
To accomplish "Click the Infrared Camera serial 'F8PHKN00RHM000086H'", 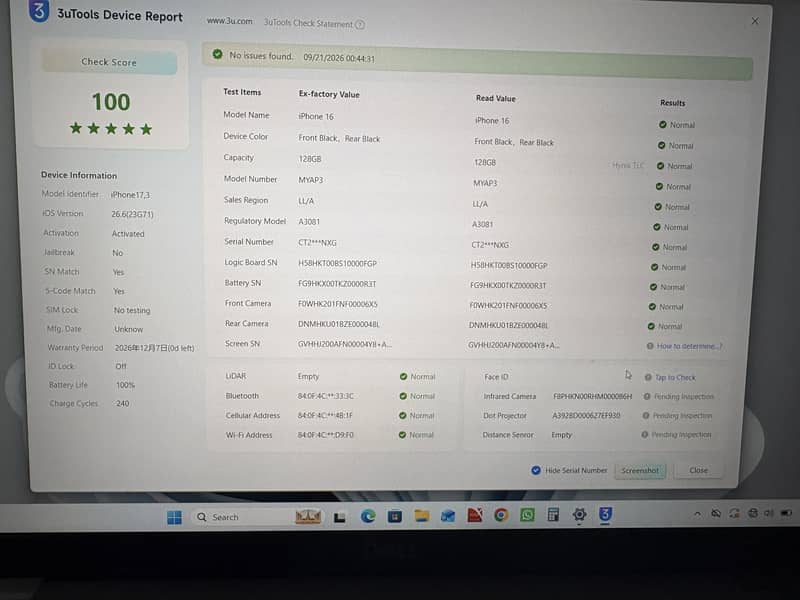I will 592,396.
